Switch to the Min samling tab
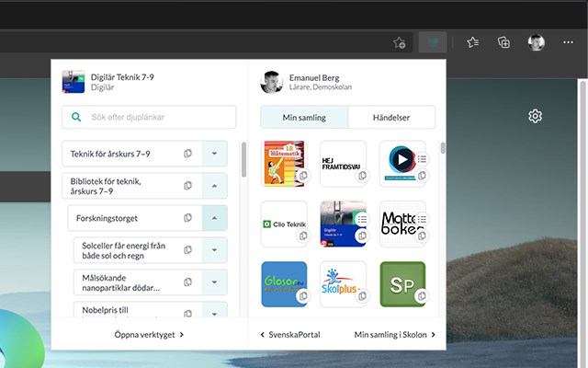Screen dimensions: 588x368 point(304,117)
